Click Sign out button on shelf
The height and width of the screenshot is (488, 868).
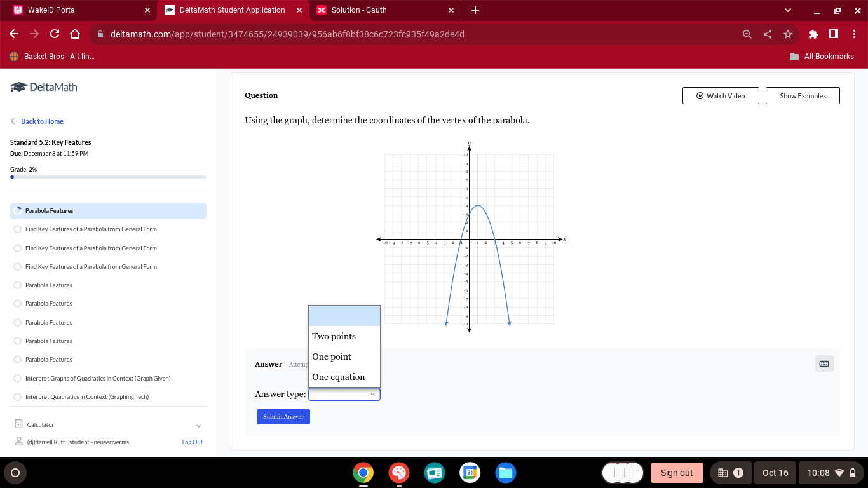click(x=677, y=473)
